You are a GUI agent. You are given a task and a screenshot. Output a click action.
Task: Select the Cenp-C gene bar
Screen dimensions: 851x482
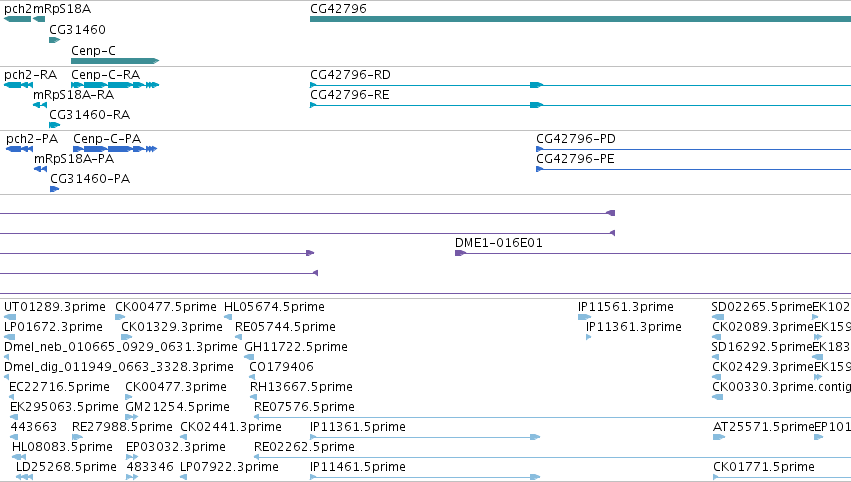coord(115,61)
